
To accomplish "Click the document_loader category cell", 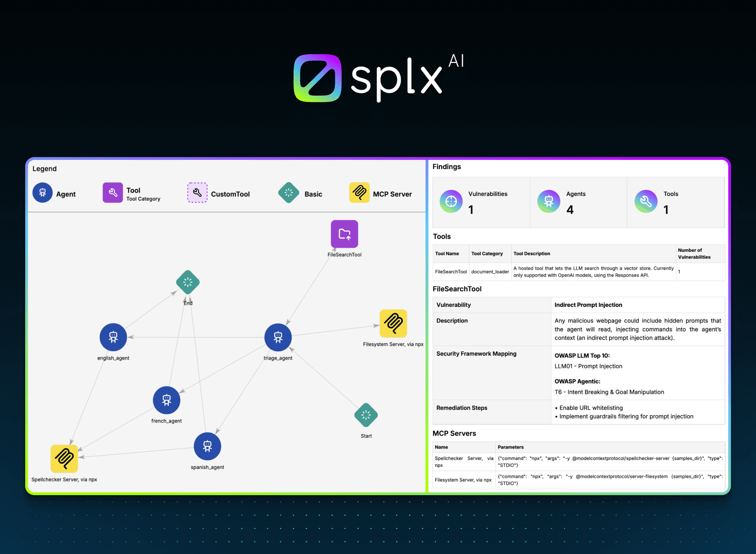I will [x=490, y=272].
